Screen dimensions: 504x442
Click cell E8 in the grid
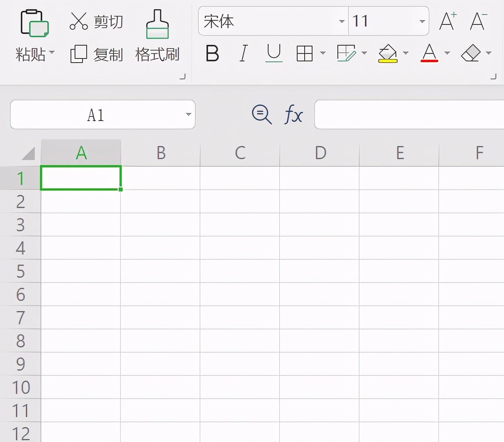[399, 341]
